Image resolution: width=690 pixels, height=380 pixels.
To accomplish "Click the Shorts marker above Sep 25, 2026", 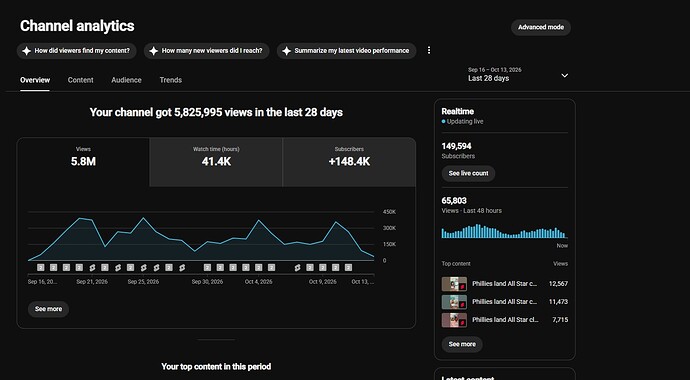I will tap(143, 267).
